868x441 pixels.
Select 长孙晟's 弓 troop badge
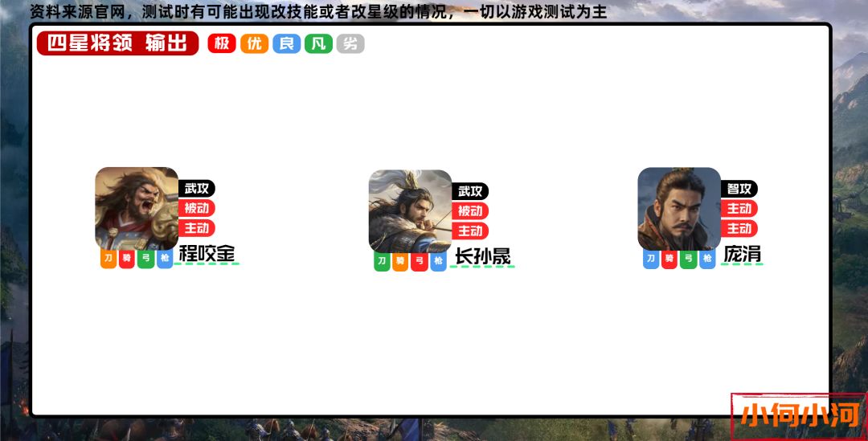(x=419, y=260)
